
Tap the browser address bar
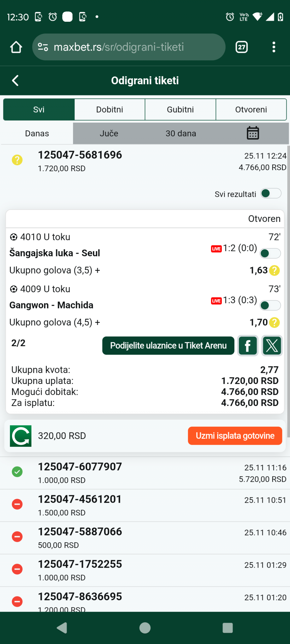coord(129,47)
